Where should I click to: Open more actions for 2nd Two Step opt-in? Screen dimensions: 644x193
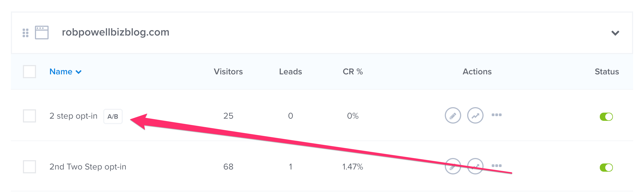(496, 166)
